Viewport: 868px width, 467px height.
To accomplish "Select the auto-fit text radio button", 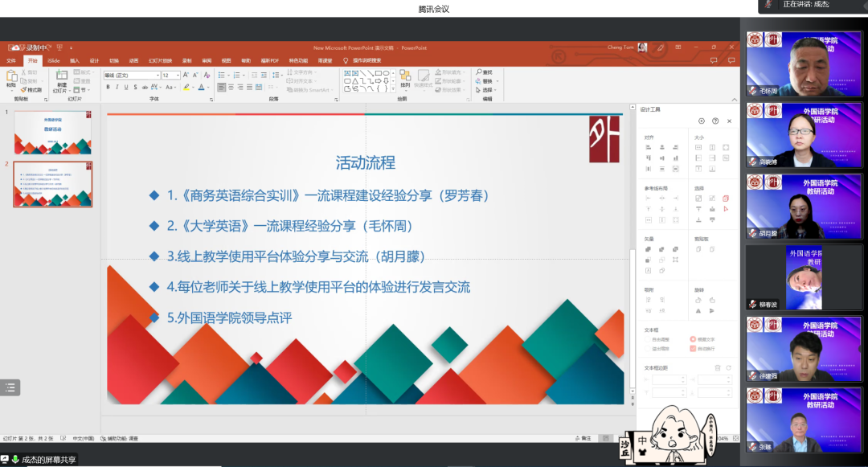I will pyautogui.click(x=648, y=339).
